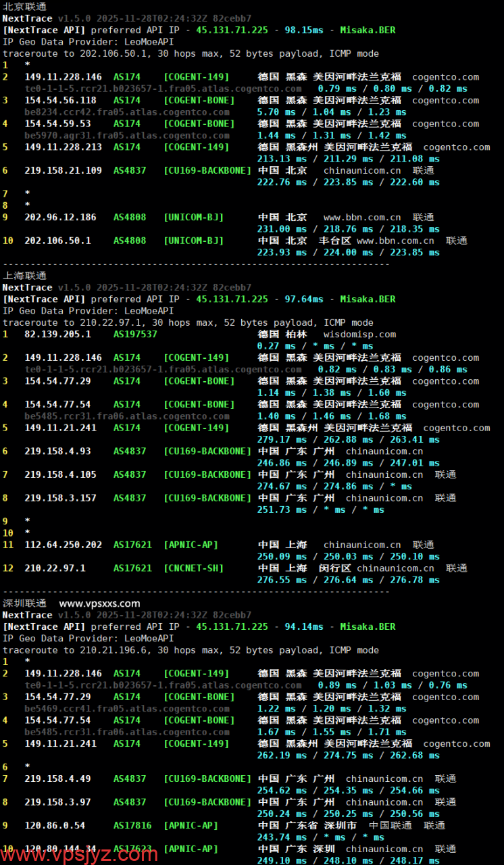Click the 254.62 ms latency value
This screenshot has width=504, height=865.
point(282,791)
